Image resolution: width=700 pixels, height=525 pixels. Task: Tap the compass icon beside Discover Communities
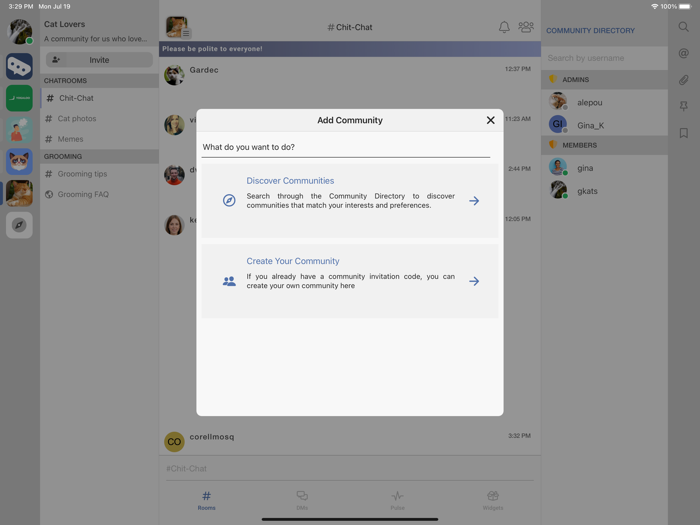coord(229,201)
